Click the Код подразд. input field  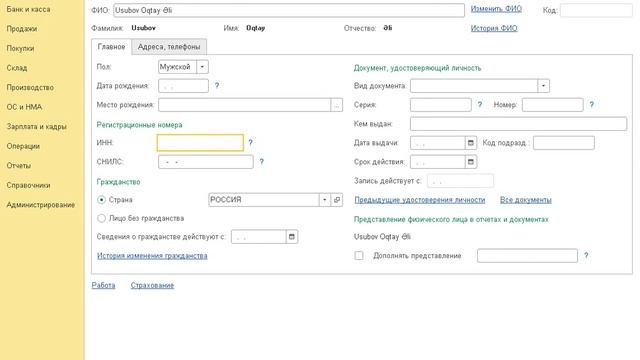(564, 143)
